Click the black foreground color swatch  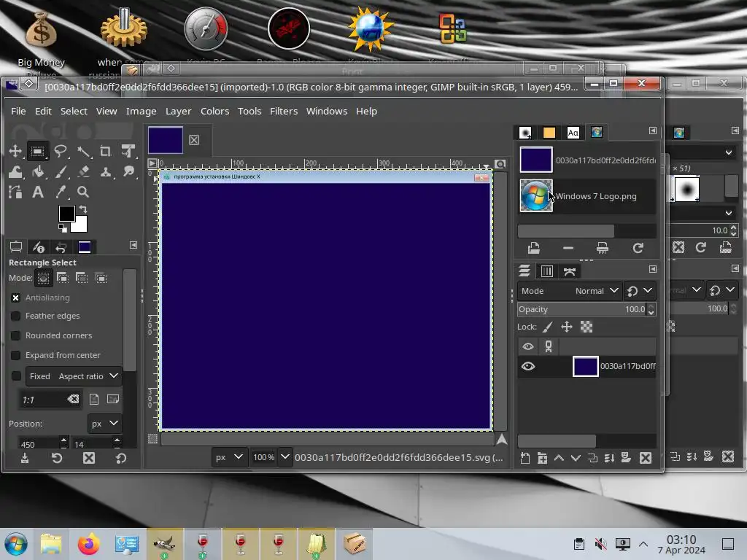pos(66,214)
